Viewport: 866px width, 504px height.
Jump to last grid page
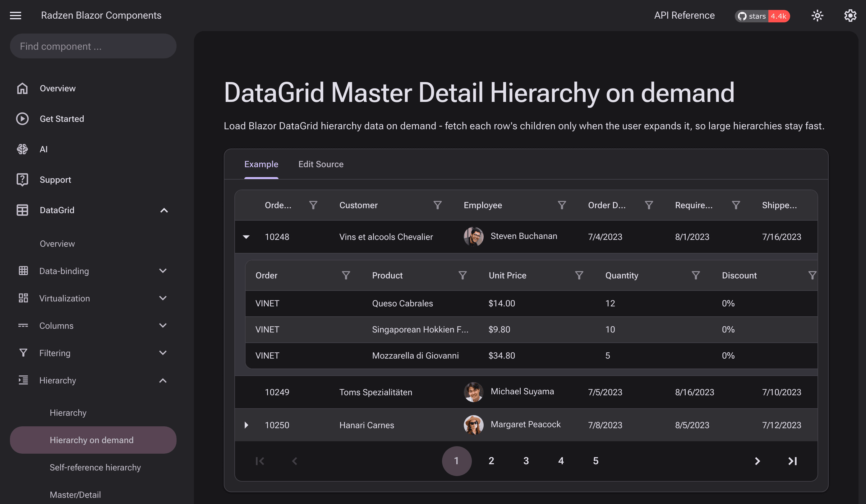point(792,461)
